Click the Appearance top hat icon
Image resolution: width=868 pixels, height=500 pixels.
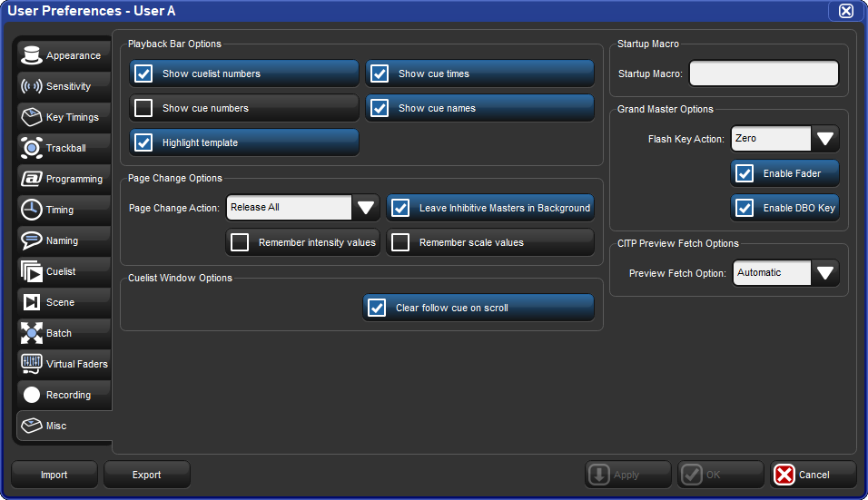pyautogui.click(x=32, y=55)
